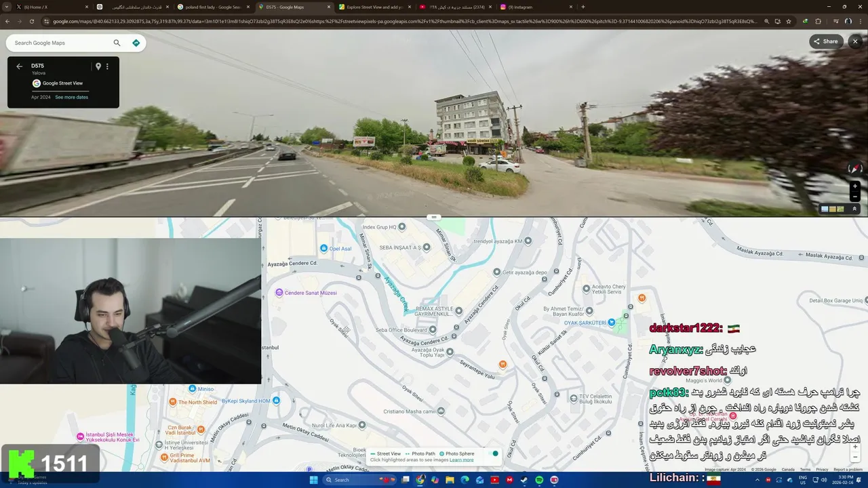Switch to the Instagram tab

536,7
